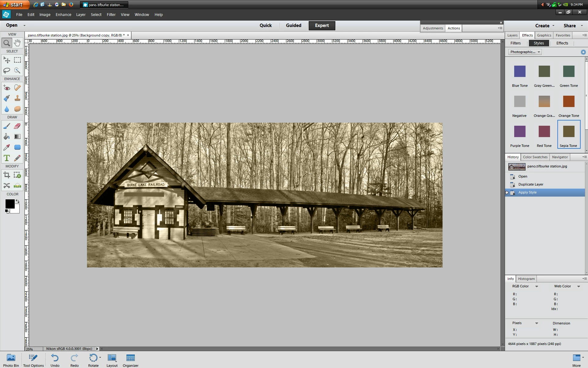Open the Organizer

(130, 360)
